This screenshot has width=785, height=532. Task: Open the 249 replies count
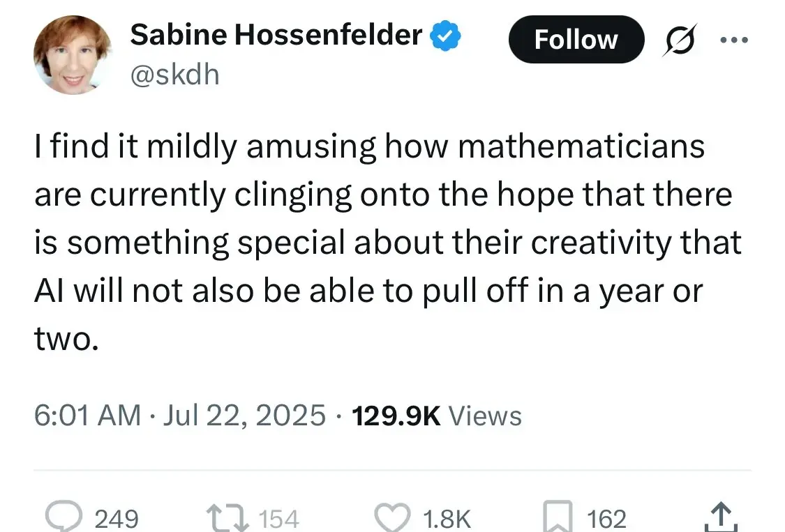117,519
